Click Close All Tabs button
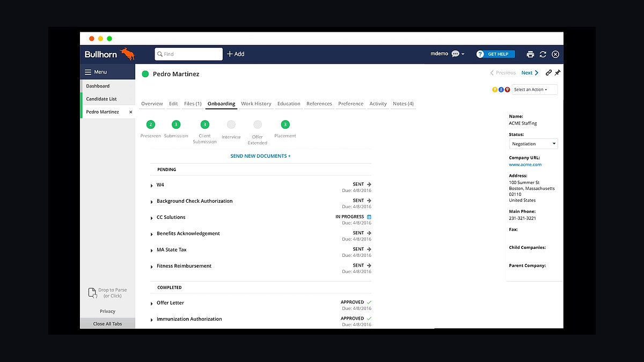Viewport: 644px width, 362px height. tap(107, 323)
